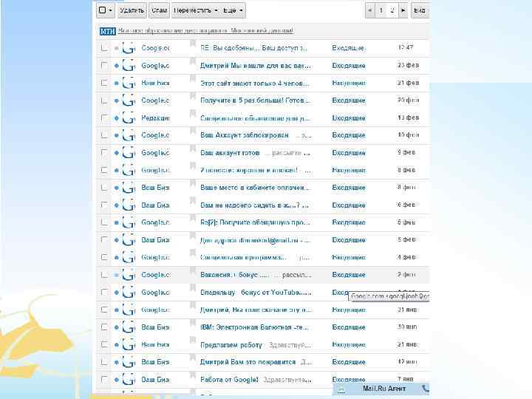532x399 pixels.
Task: Click the MTИ logo in the ad banner
Action: (x=108, y=31)
